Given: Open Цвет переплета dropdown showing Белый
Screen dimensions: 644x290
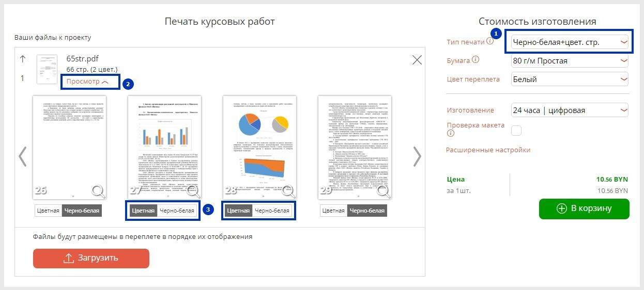Looking at the screenshot, I should pos(569,79).
